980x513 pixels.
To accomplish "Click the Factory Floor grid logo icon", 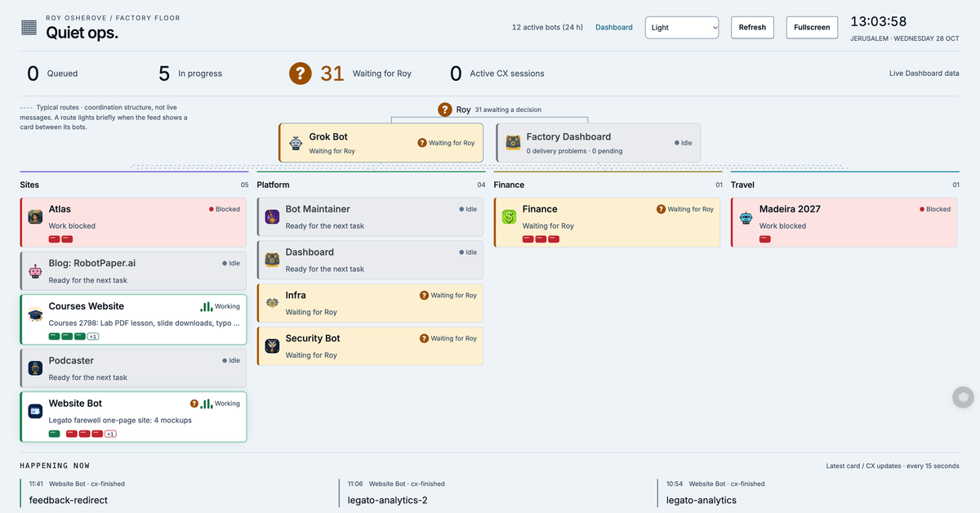I will 29,28.
